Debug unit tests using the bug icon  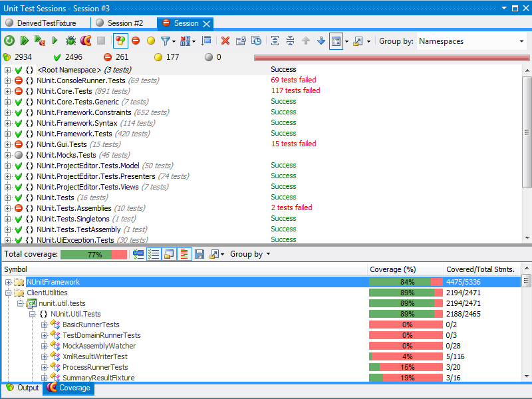70,41
